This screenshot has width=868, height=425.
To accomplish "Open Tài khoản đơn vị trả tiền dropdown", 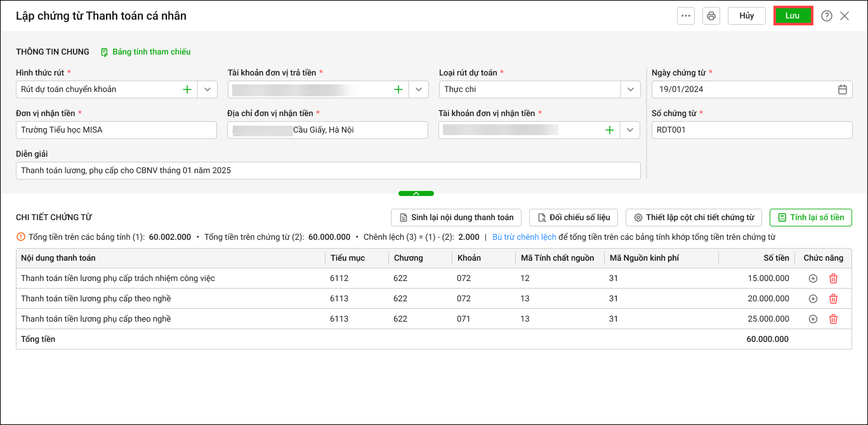I will (419, 89).
